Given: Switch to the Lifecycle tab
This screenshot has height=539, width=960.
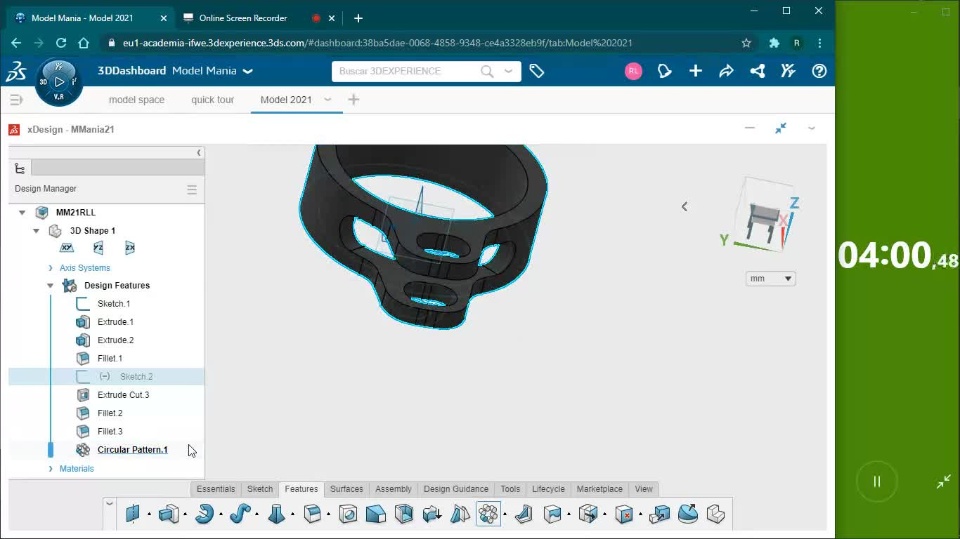Looking at the screenshot, I should coord(548,489).
